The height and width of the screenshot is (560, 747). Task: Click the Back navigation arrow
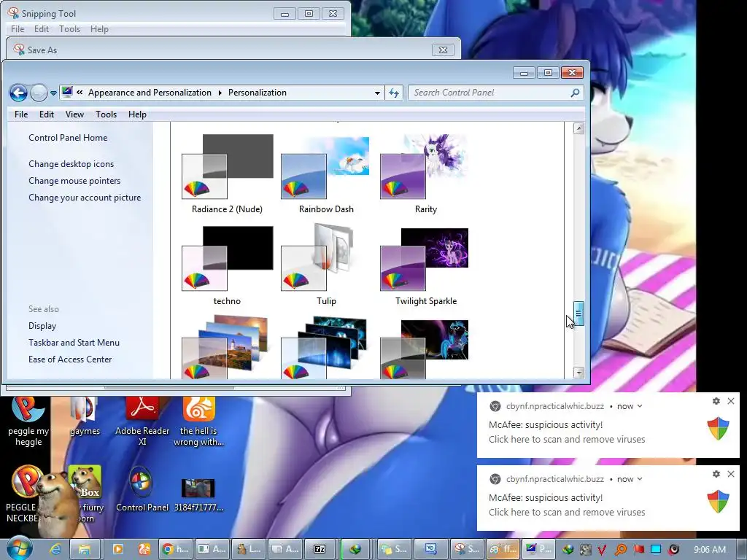pos(18,93)
